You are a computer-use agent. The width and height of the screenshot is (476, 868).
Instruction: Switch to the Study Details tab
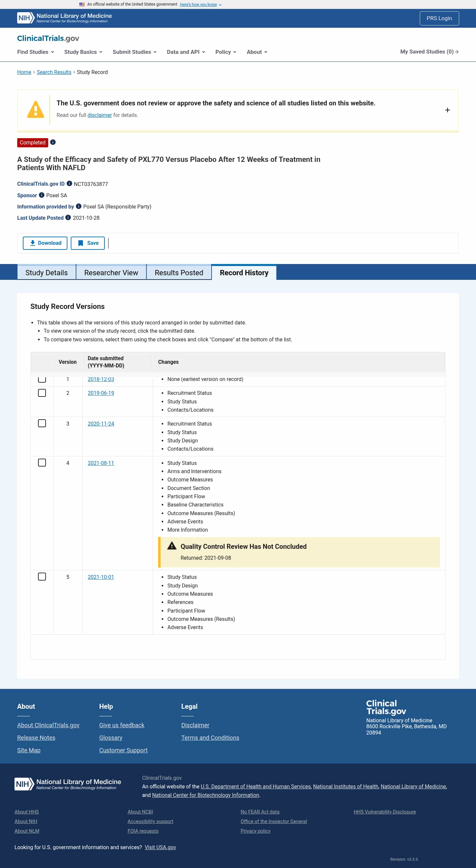click(x=47, y=273)
